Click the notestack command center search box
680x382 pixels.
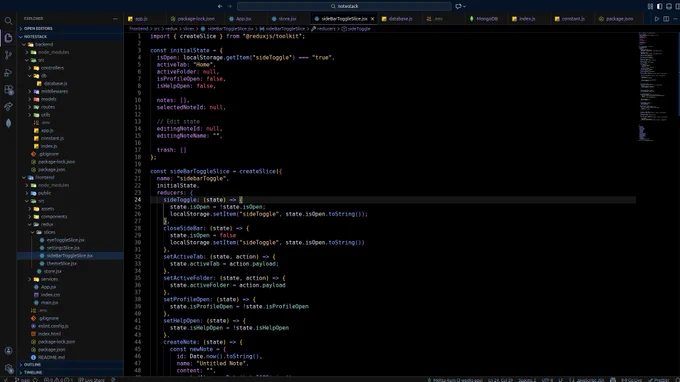(x=344, y=6)
